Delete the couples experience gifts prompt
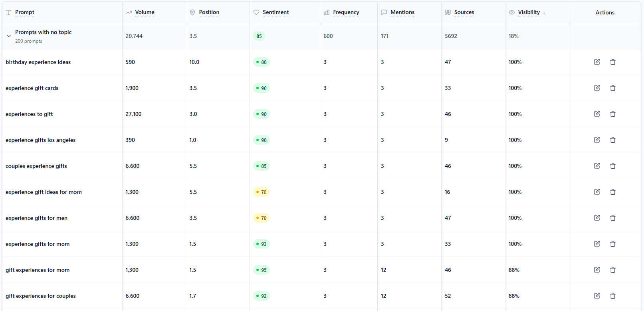This screenshot has height=311, width=644. [613, 166]
